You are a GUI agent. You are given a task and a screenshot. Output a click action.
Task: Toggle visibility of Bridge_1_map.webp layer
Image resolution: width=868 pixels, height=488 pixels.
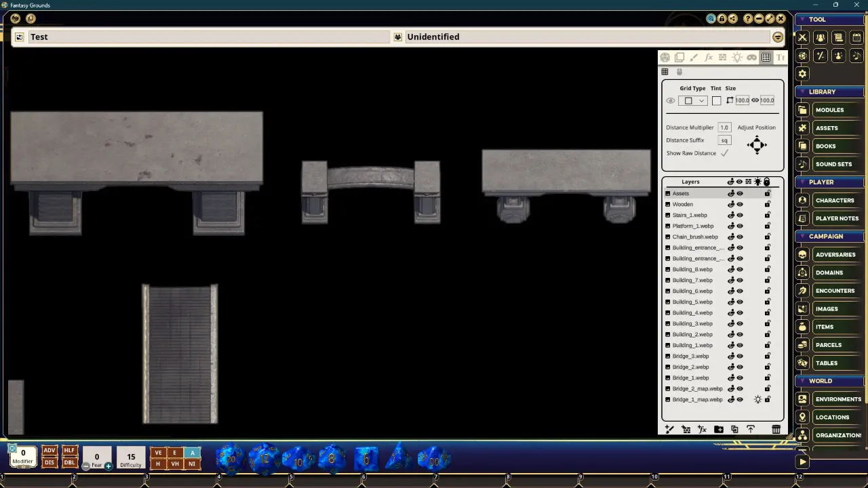click(740, 399)
